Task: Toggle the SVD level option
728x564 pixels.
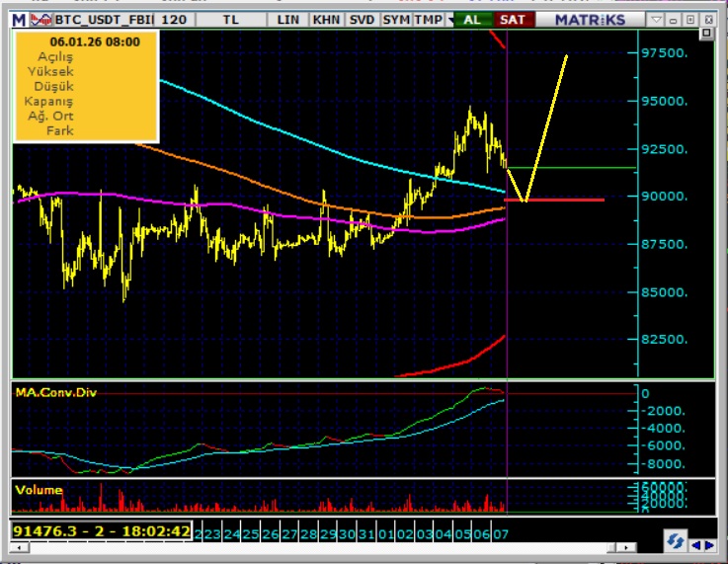Action: click(362, 19)
